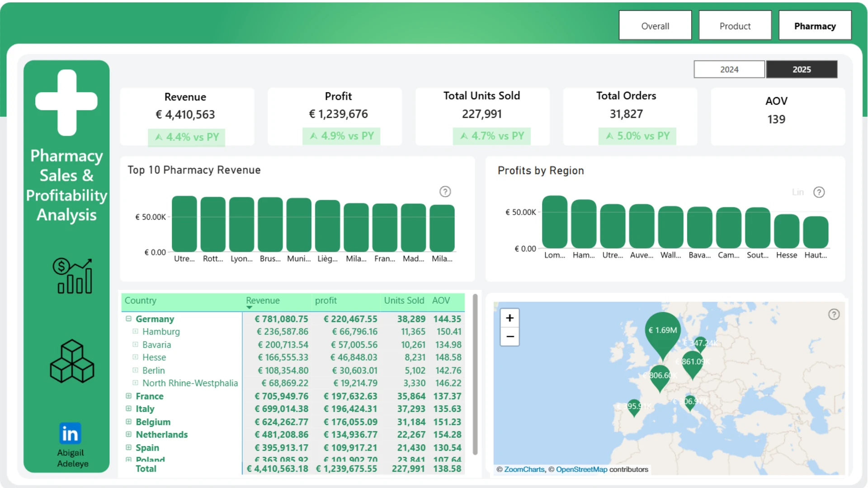Switch to the Product page tab
This screenshot has height=488, width=868.
pos(735,26)
